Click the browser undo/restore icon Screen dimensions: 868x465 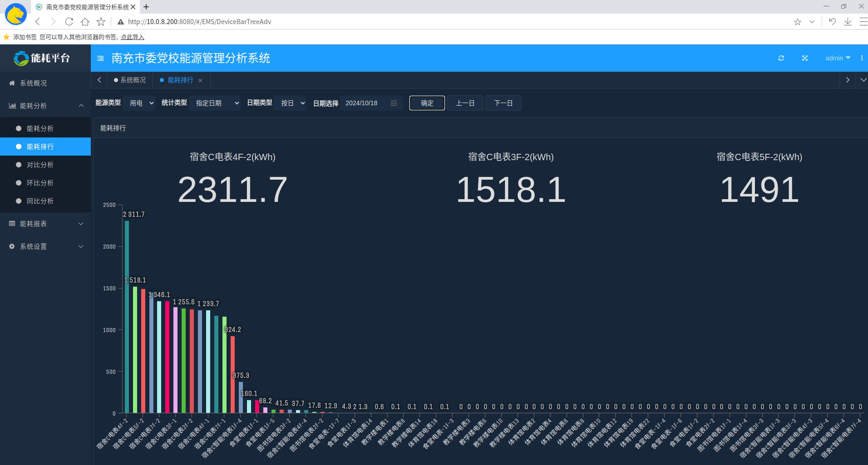tap(832, 21)
